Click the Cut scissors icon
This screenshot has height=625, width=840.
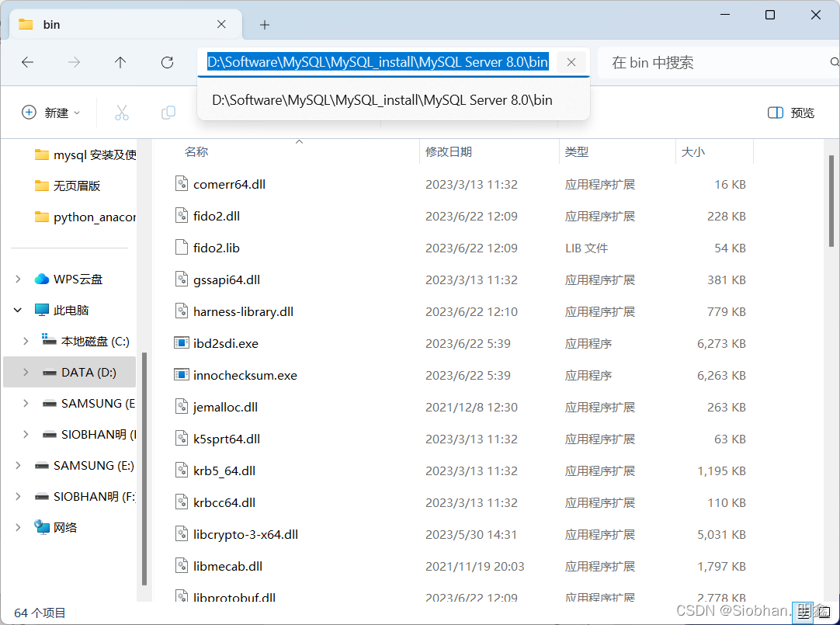122,113
